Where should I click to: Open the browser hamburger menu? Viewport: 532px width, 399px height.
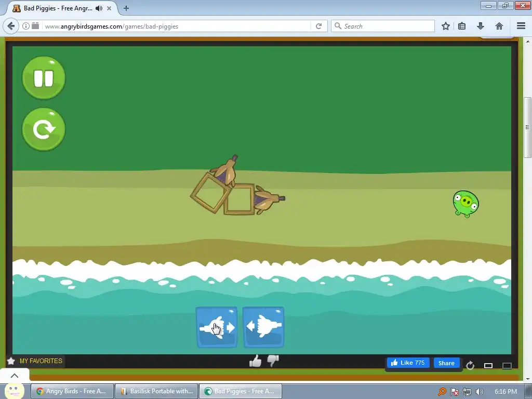521,26
